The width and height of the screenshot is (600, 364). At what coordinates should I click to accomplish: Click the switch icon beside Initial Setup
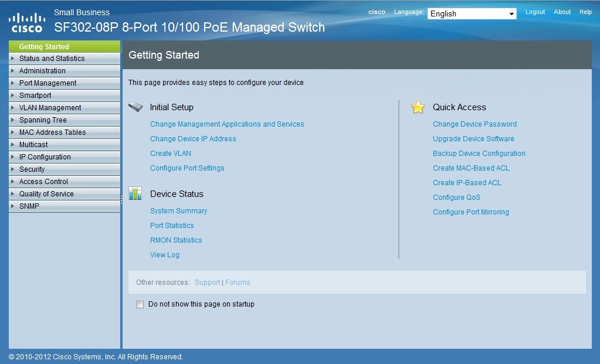[135, 107]
